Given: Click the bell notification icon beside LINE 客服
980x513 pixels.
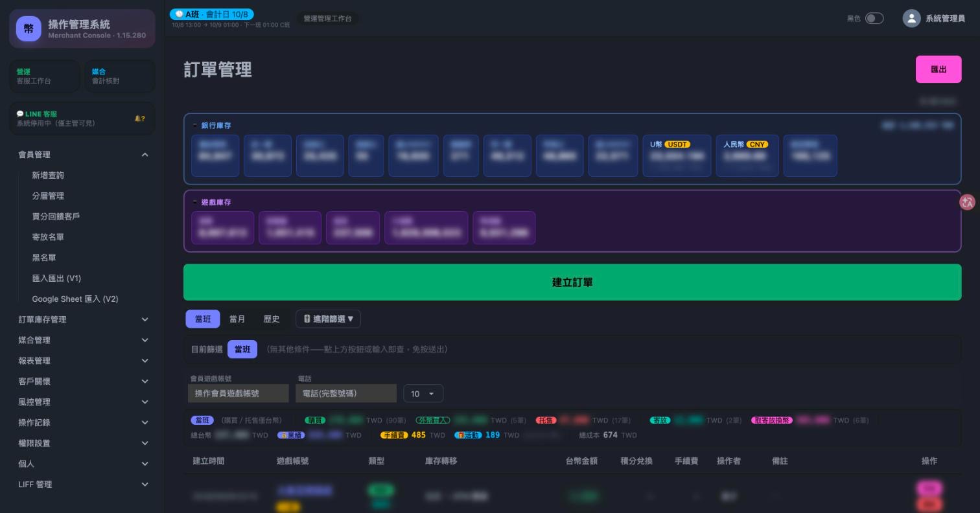Looking at the screenshot, I should pyautogui.click(x=138, y=119).
